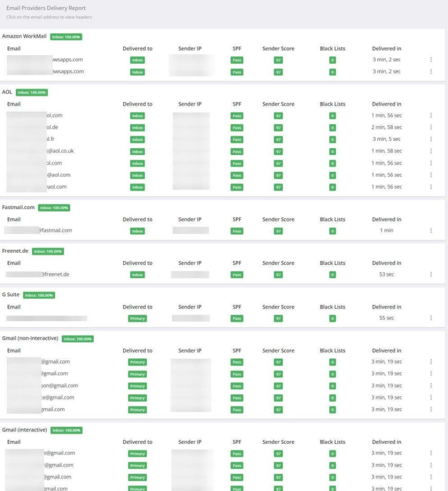Open the menu for the first Gmail (interactive) row
The image size is (448, 491).
(x=431, y=453)
